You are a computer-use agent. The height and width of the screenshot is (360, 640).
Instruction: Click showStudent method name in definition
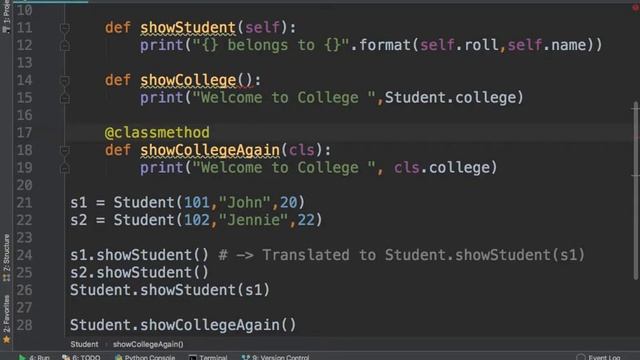[188, 28]
